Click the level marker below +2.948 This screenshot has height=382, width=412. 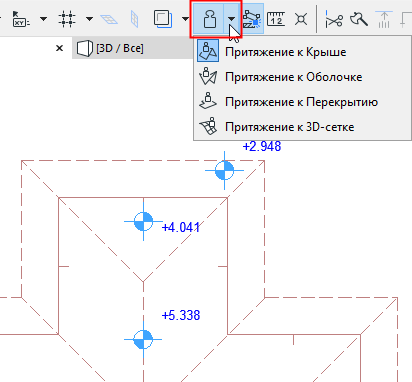tap(224, 170)
